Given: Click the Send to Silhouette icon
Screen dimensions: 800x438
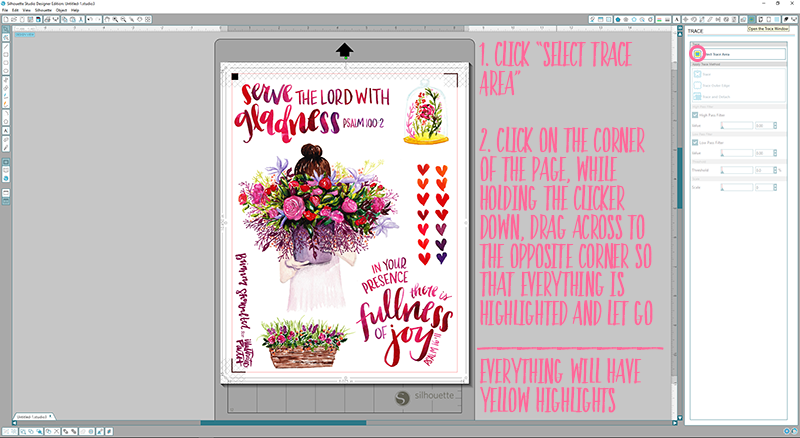Looking at the screenshot, I should coord(793,19).
